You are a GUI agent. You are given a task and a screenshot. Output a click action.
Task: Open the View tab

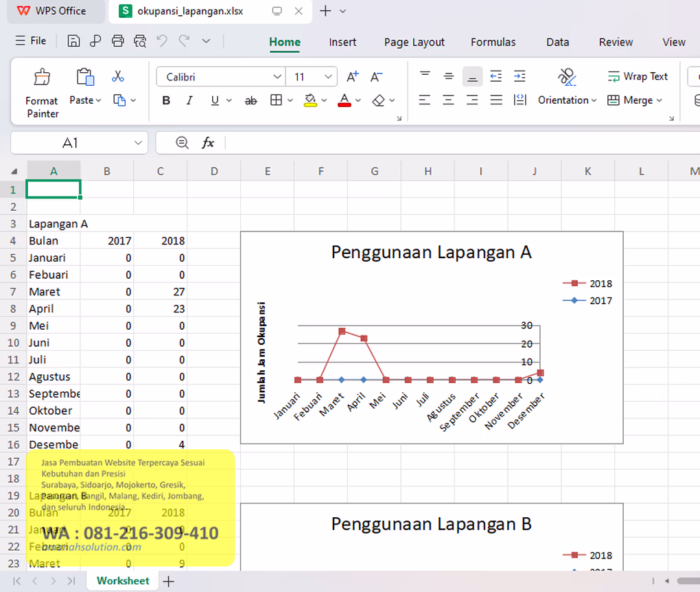674,42
